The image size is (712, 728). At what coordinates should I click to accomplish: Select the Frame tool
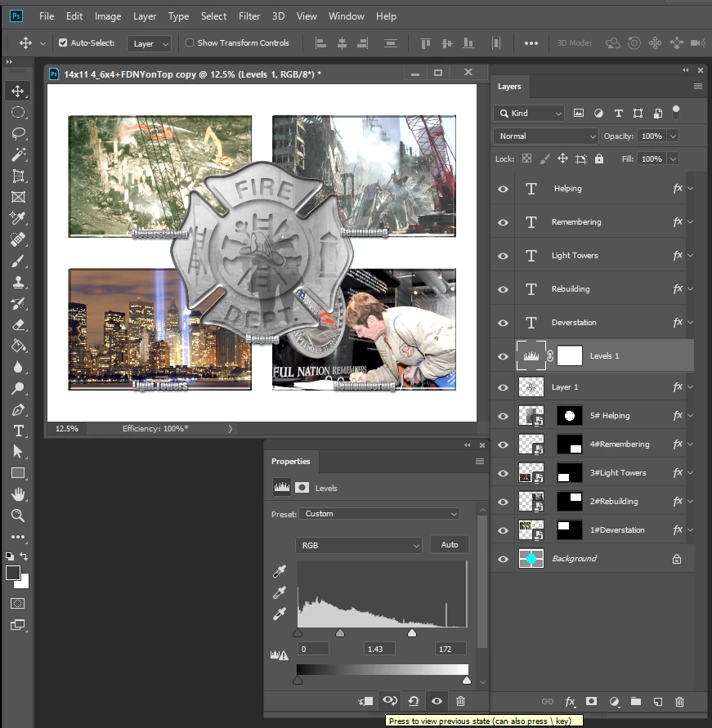[18, 197]
